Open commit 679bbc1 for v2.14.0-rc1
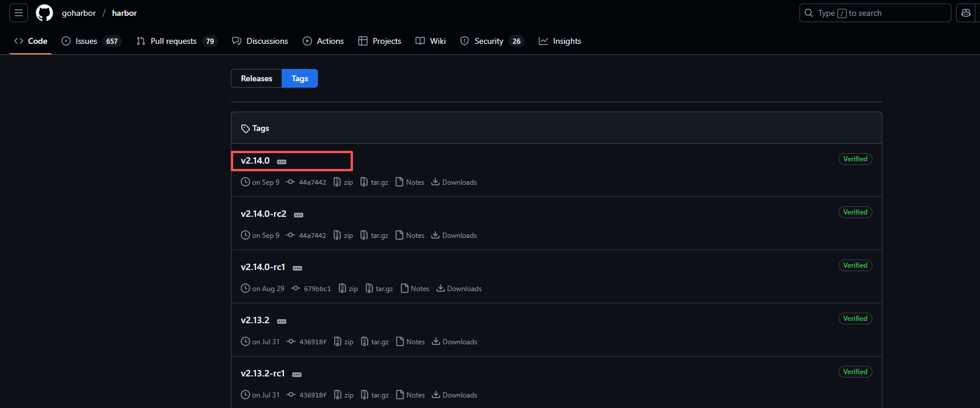The image size is (980, 408). (311, 289)
